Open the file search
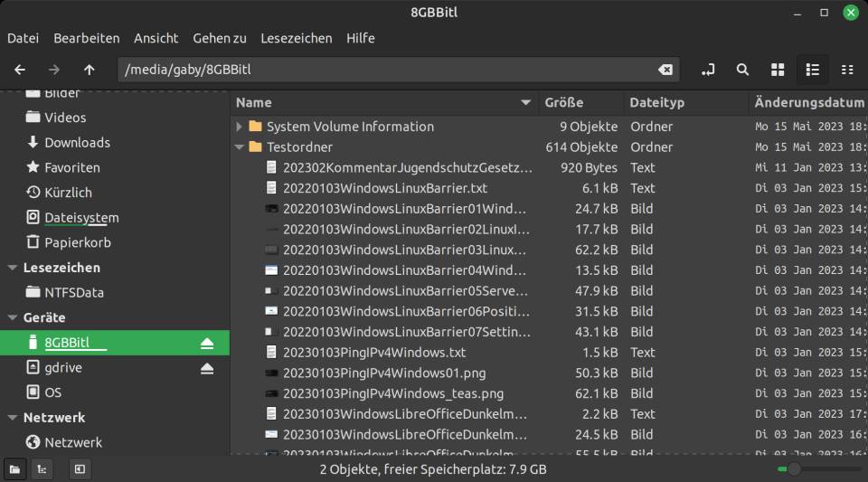This screenshot has width=868, height=482. tap(743, 70)
